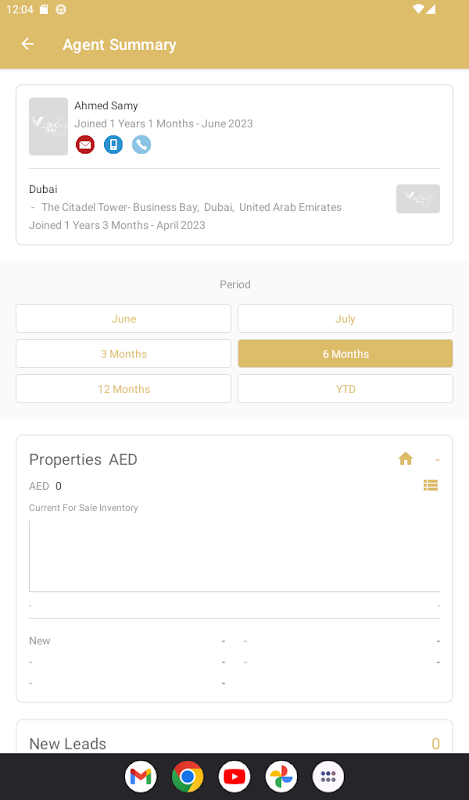The height and width of the screenshot is (800, 469).
Task: Open YouTube from the dock
Action: [x=234, y=777]
